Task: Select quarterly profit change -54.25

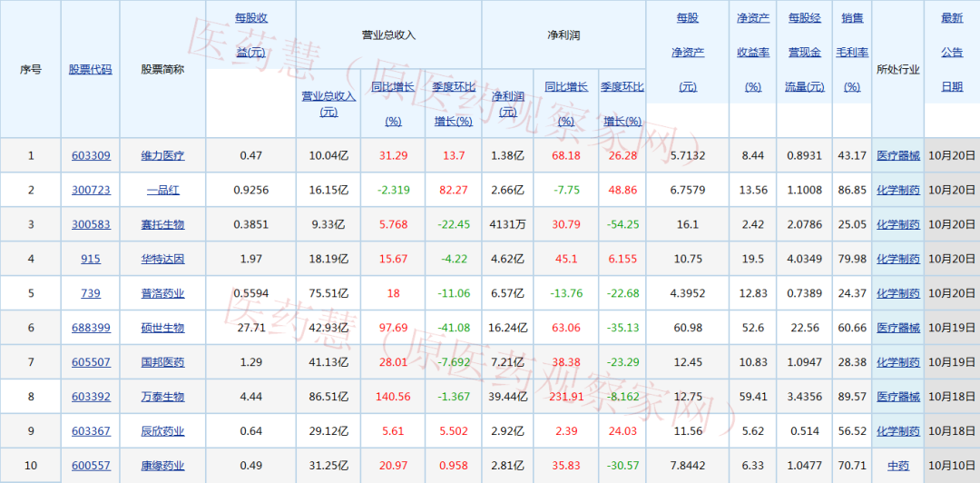Action: [x=622, y=224]
